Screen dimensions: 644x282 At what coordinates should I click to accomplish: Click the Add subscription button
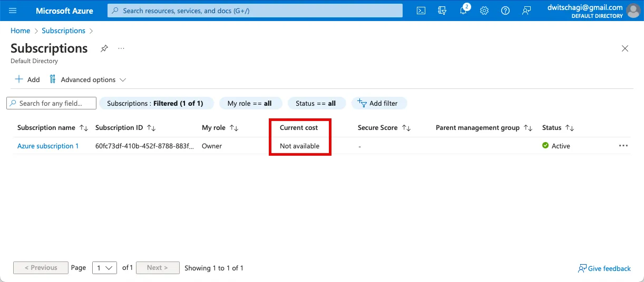tap(27, 79)
